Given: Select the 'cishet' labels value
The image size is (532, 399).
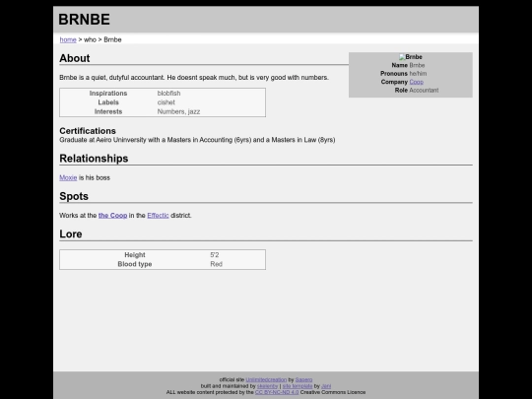Looking at the screenshot, I should pos(166,102).
